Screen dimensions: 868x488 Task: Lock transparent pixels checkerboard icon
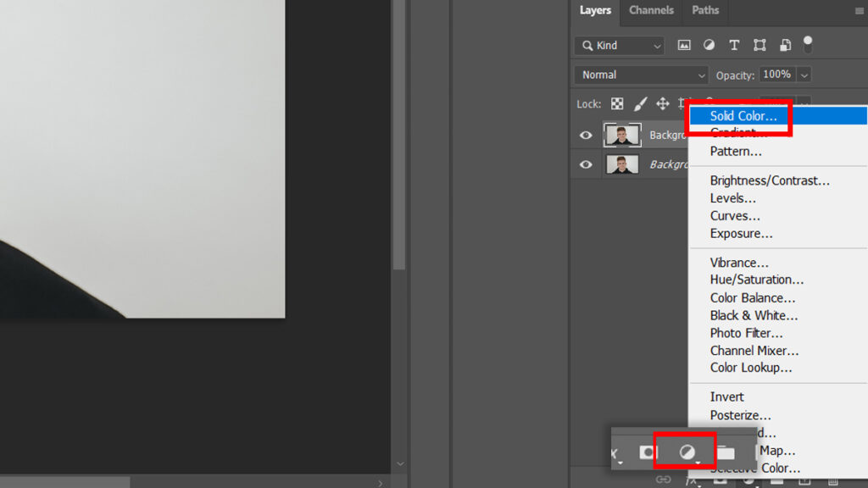point(617,104)
